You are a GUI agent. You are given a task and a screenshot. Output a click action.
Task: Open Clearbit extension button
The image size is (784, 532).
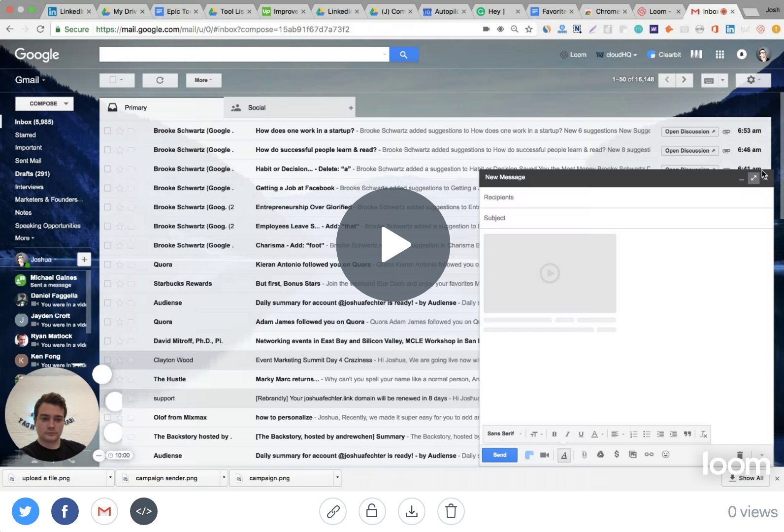664,55
